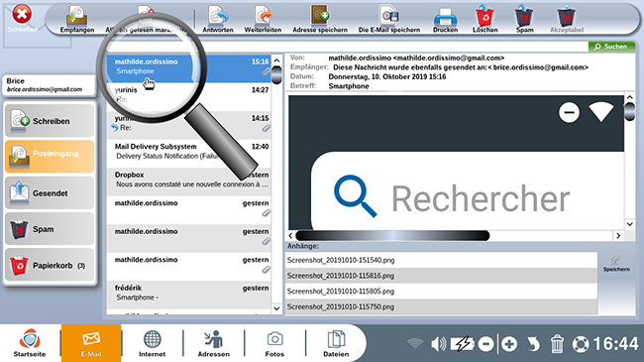
Task: Click the horizontal preview scrollbar thumb
Action: pos(392,236)
